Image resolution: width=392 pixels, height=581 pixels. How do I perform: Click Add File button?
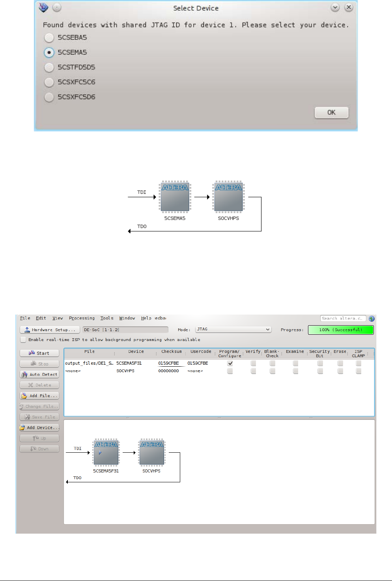click(x=39, y=395)
